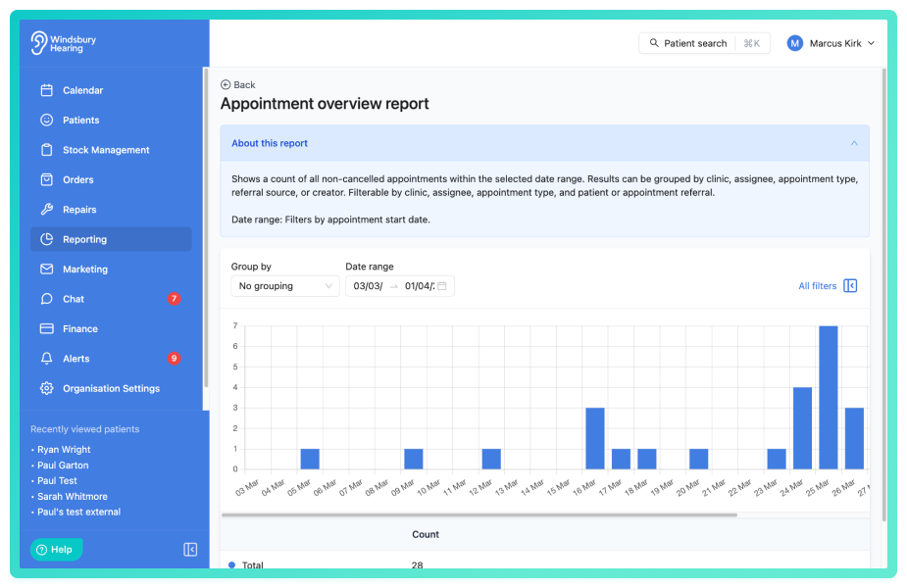Click the calendar icon in the date range

click(442, 285)
